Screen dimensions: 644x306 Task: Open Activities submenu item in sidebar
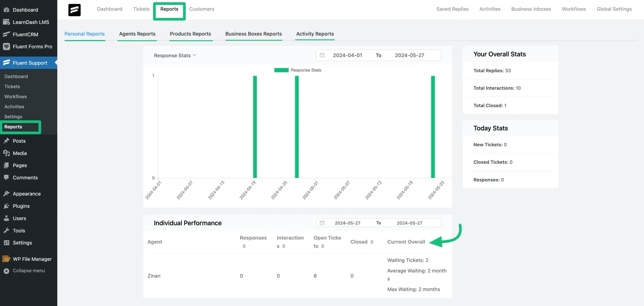pos(14,107)
